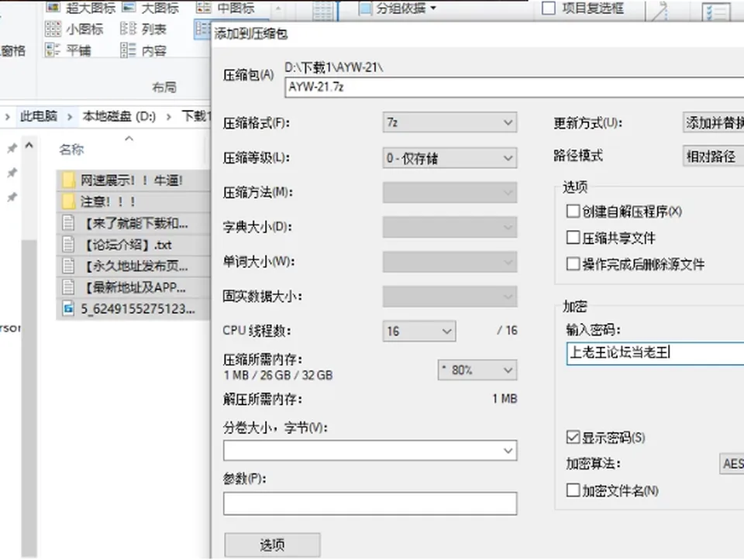The image size is (744, 560).
Task: Focus the 输入密码 password field
Action: (x=656, y=353)
